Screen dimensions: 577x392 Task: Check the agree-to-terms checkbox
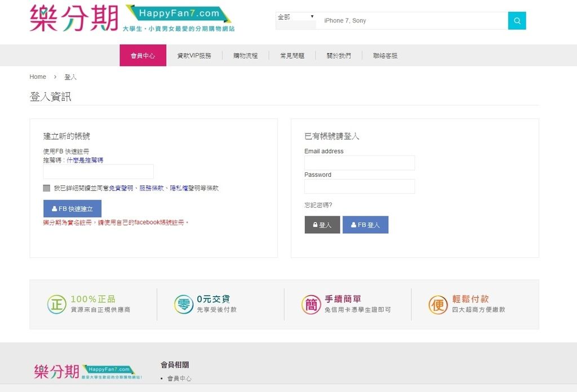(46, 188)
